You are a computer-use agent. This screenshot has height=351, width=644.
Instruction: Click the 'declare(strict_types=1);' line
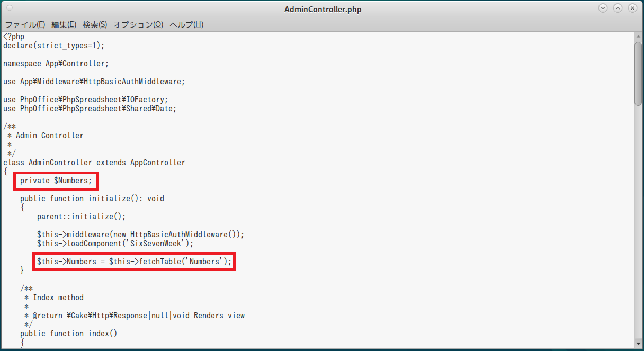pos(53,46)
